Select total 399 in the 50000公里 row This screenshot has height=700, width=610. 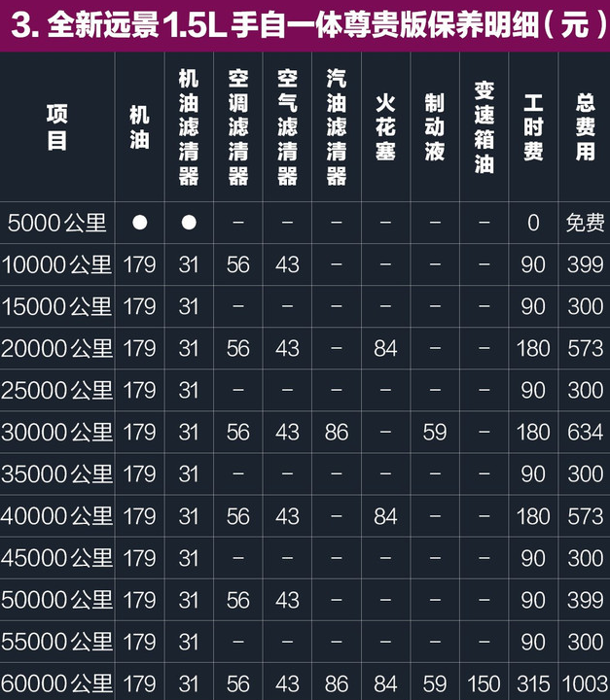(x=585, y=600)
